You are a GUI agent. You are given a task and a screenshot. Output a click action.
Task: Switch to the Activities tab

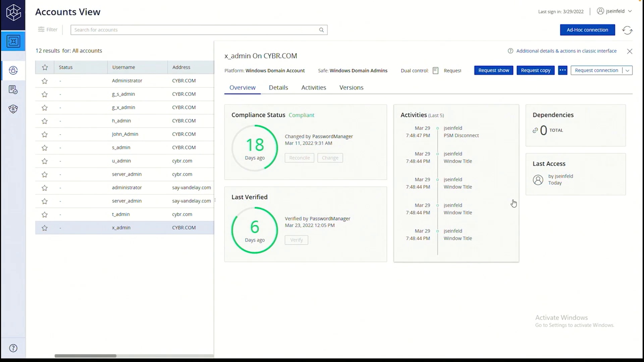click(x=313, y=87)
